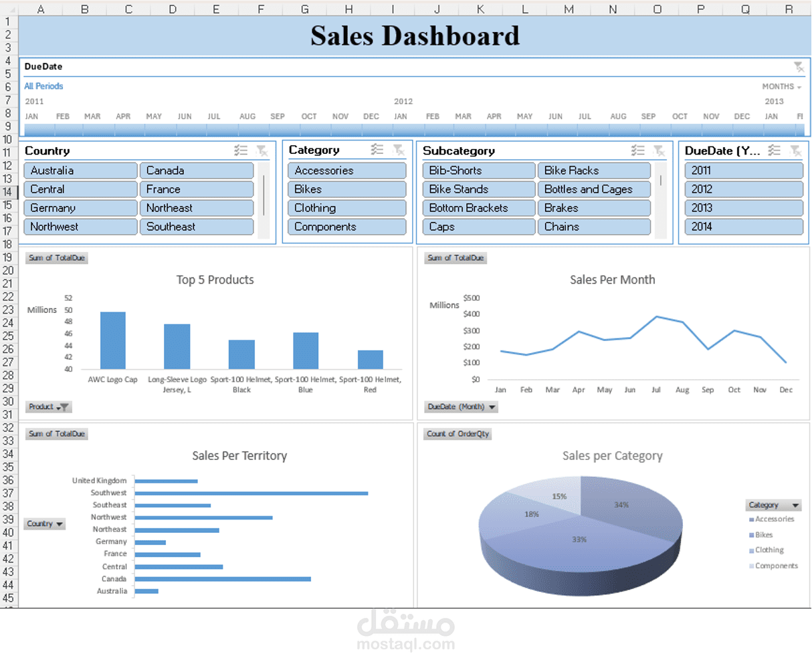Click the All Periods link on the timeline
This screenshot has height=666, width=812.
pos(43,86)
